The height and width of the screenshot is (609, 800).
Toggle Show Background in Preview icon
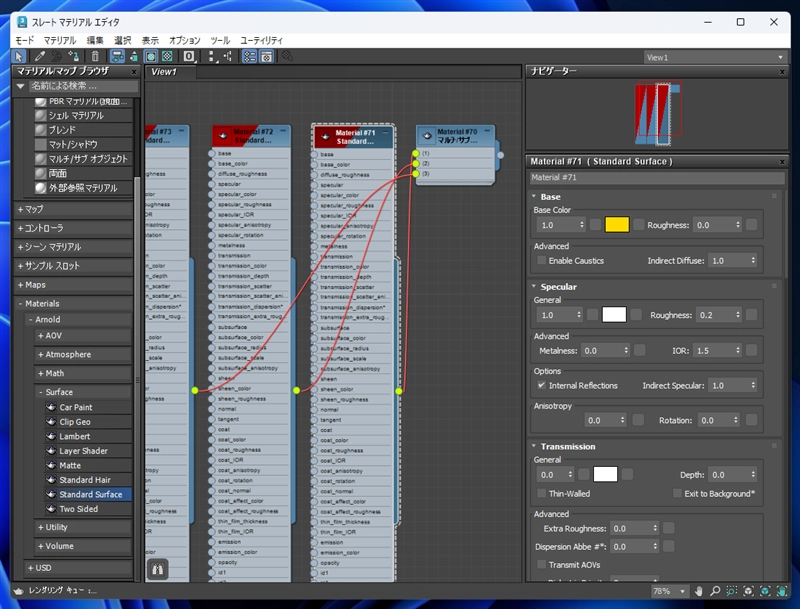(167, 57)
